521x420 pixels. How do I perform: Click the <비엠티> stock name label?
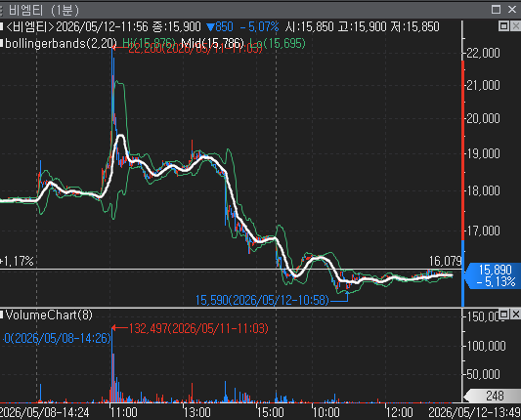click(30, 27)
